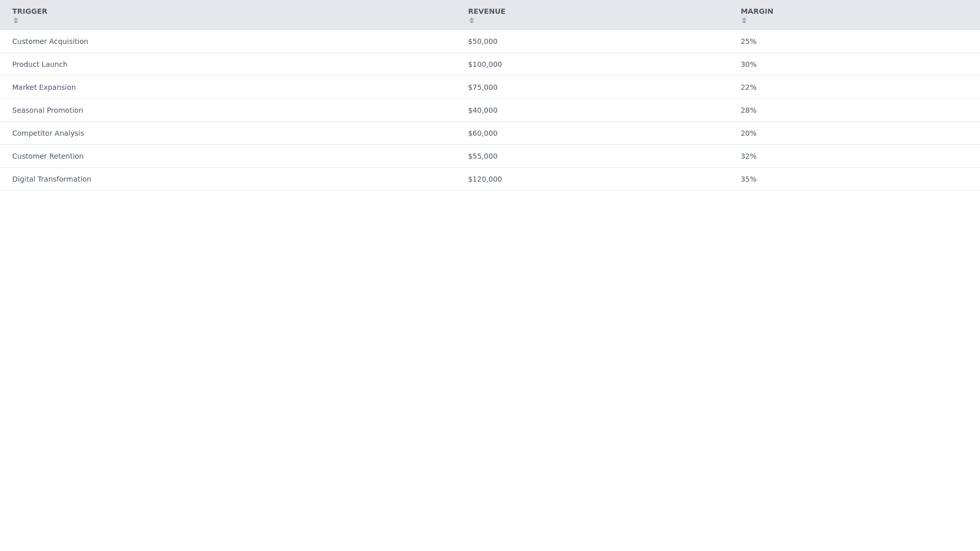This screenshot has width=980, height=551.
Task: Click the $75,000 revenue cell
Action: pos(482,87)
